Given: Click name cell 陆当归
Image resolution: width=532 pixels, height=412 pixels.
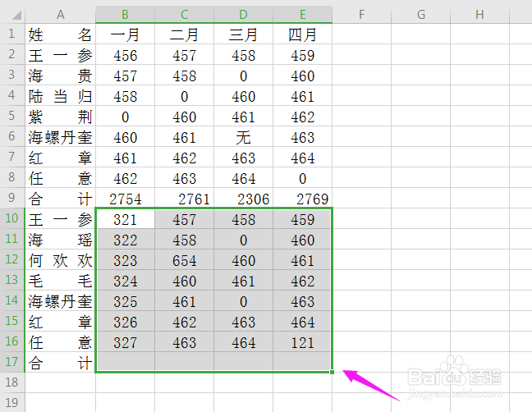Looking at the screenshot, I should [x=61, y=96].
